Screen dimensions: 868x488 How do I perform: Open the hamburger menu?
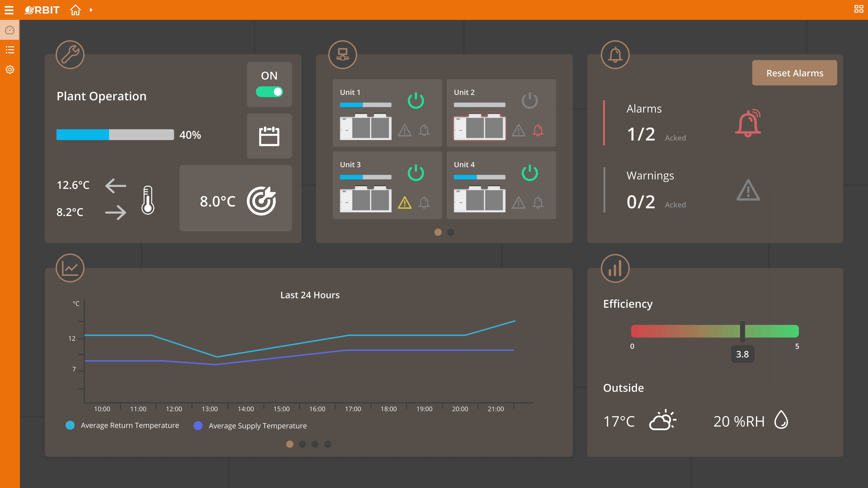click(9, 10)
